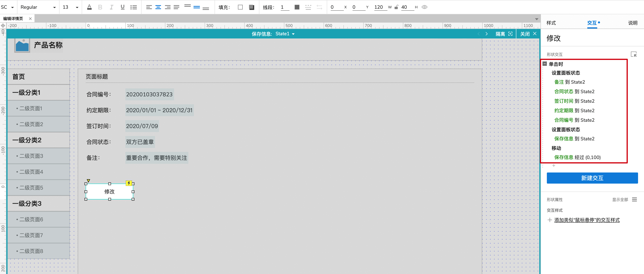Toggle italic formatting
The width and height of the screenshot is (644, 274).
[x=111, y=7]
